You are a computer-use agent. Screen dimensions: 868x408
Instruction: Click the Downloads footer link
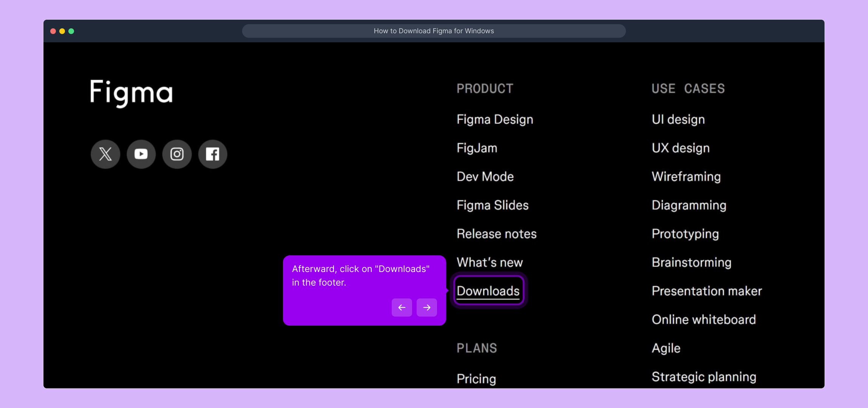pyautogui.click(x=488, y=291)
